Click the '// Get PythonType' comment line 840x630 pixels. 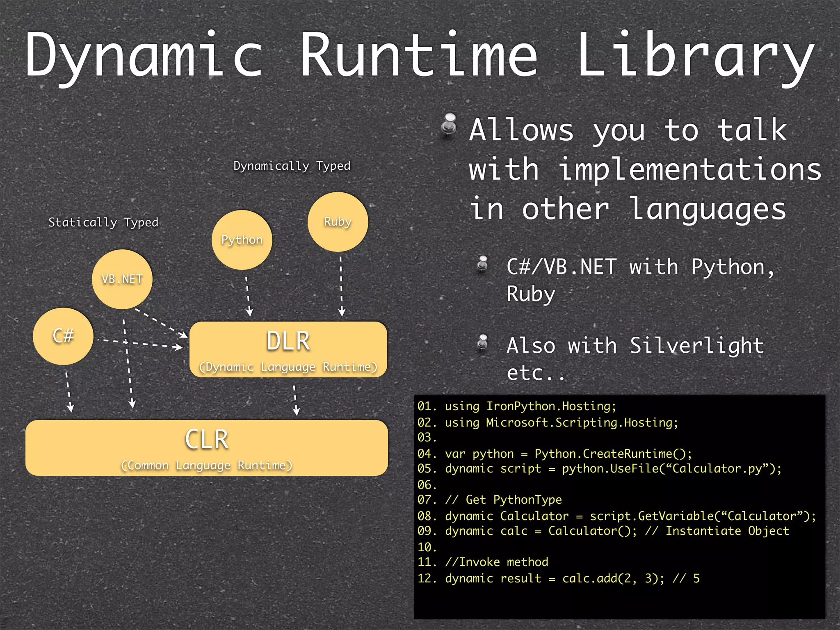[x=503, y=500]
